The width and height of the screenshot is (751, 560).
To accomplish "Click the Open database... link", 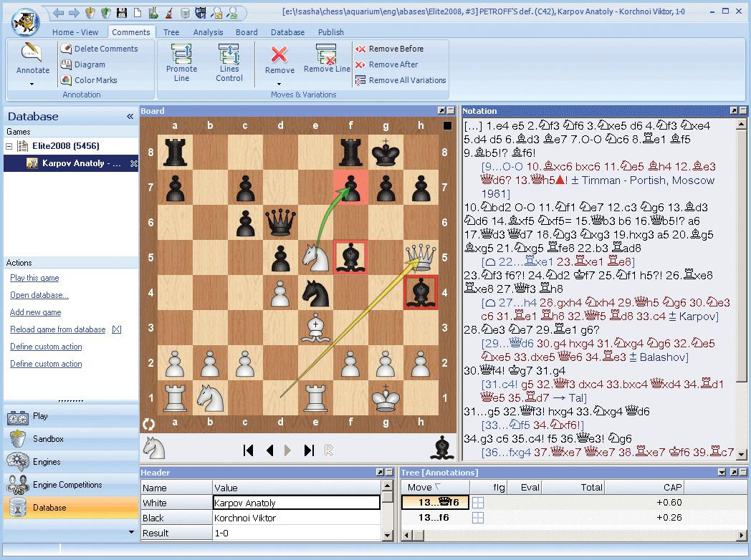I will click(39, 295).
